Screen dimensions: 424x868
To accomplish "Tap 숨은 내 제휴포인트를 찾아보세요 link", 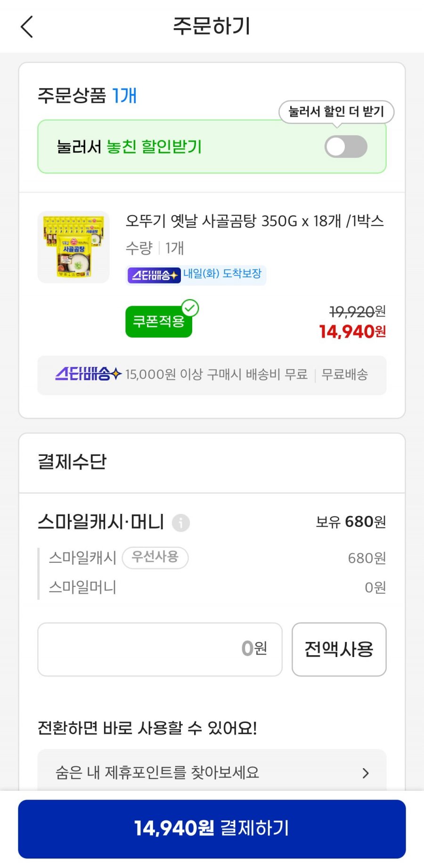I will coord(157,773).
